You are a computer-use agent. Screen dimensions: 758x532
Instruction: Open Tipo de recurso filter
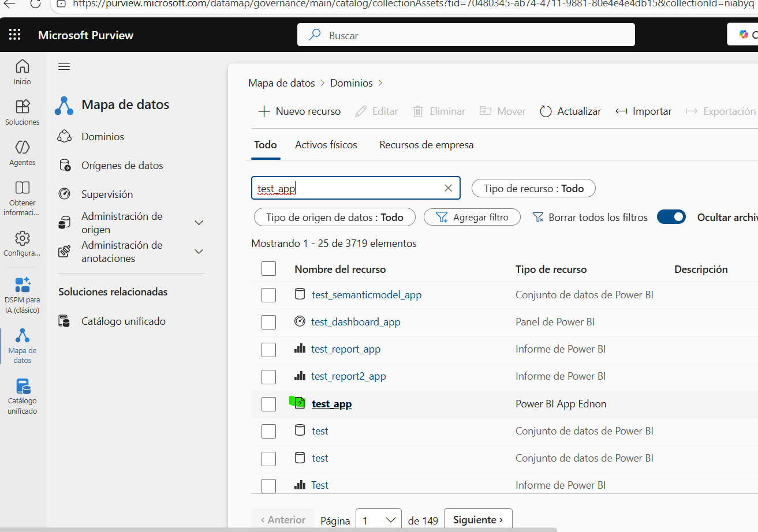click(x=533, y=188)
